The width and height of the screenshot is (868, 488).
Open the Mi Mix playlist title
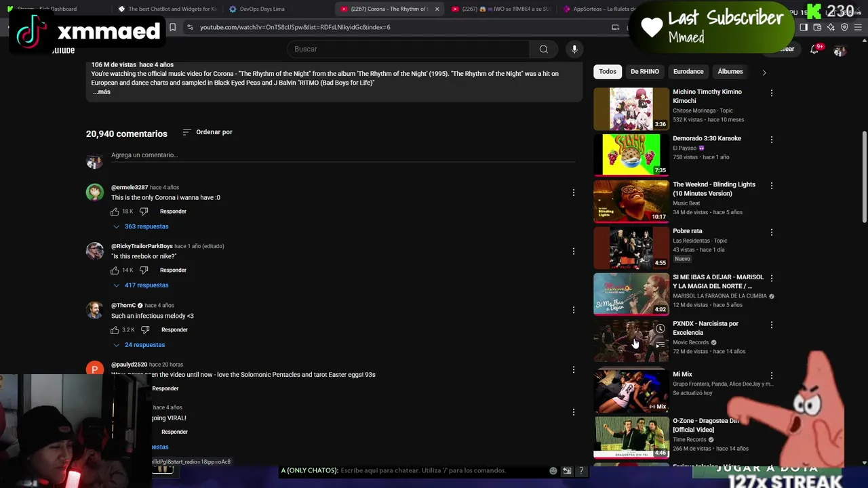click(682, 374)
